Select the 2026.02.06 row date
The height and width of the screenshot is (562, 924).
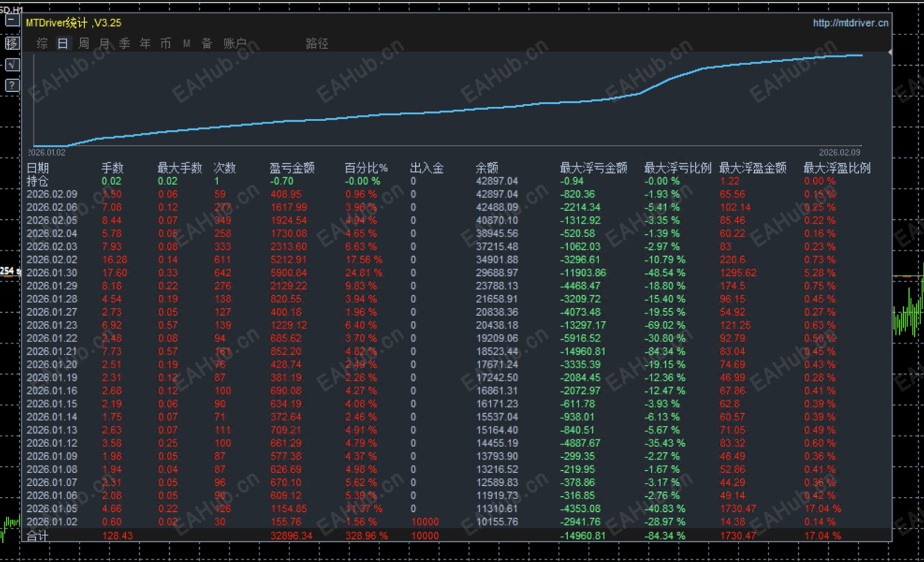(52, 207)
